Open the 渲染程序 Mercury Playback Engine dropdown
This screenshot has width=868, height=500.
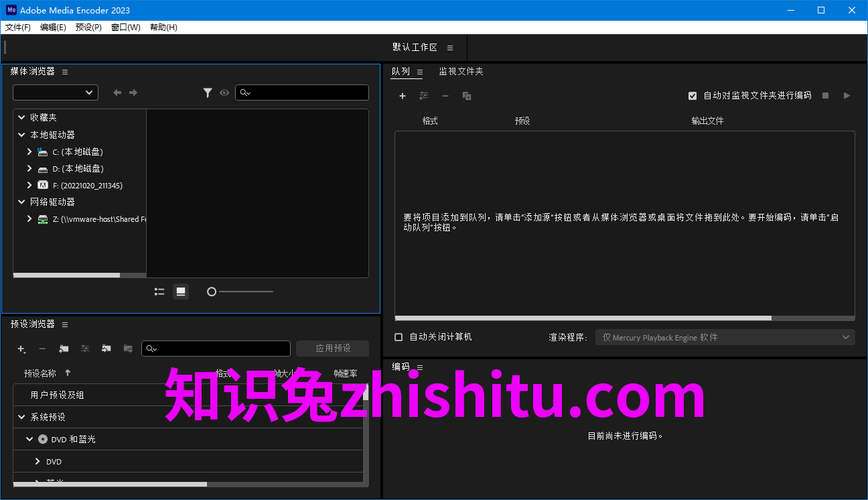[725, 337]
